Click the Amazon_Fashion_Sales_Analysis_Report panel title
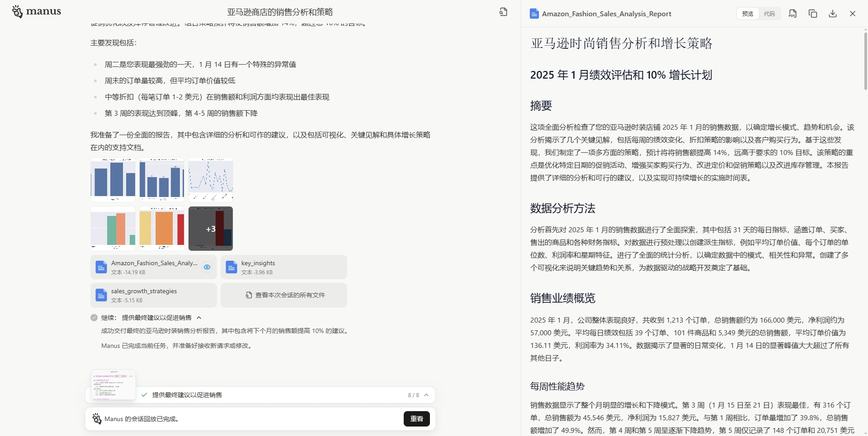This screenshot has width=868, height=436. [607, 14]
